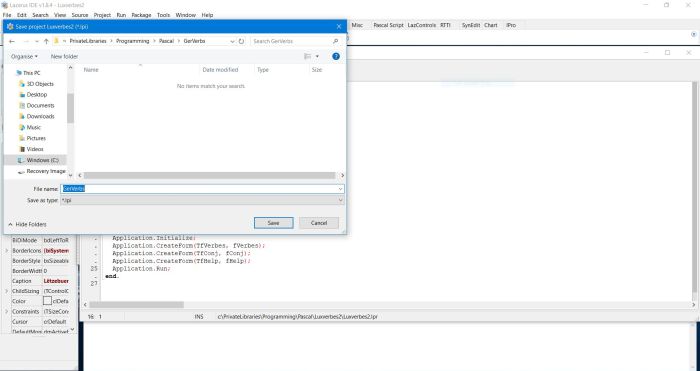Sort by Name column
The width and height of the screenshot is (700, 371).
(91, 70)
